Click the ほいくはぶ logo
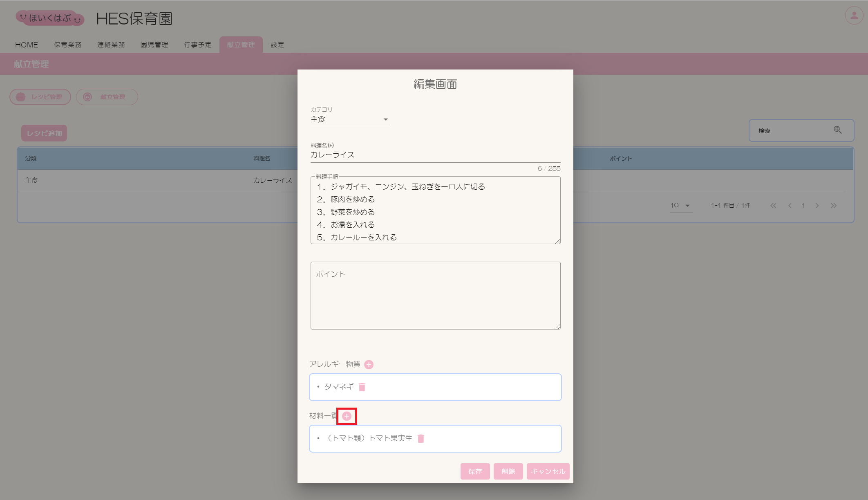Viewport: 868px width, 500px height. pos(50,18)
